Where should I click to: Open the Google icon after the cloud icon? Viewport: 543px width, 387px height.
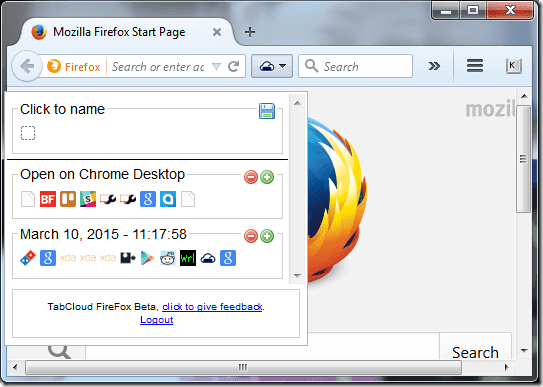228,258
